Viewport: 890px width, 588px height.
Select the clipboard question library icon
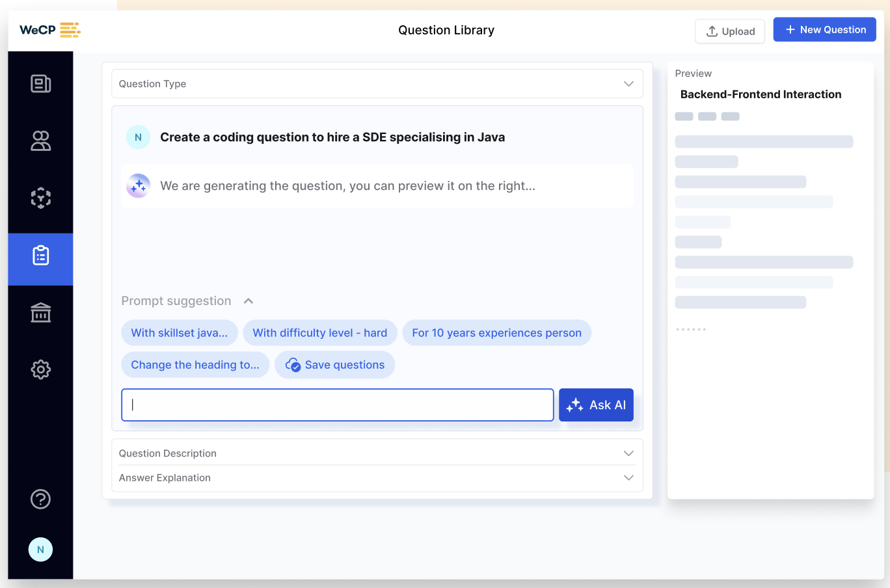pos(40,256)
